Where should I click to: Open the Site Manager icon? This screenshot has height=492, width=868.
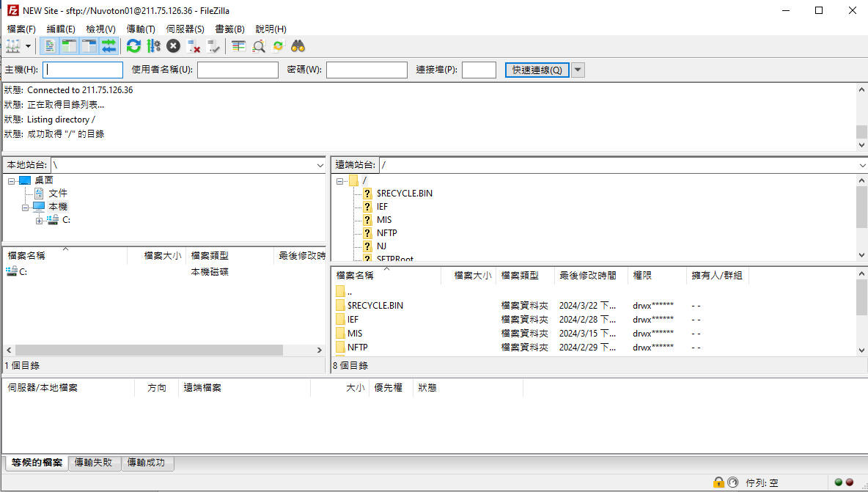point(13,46)
